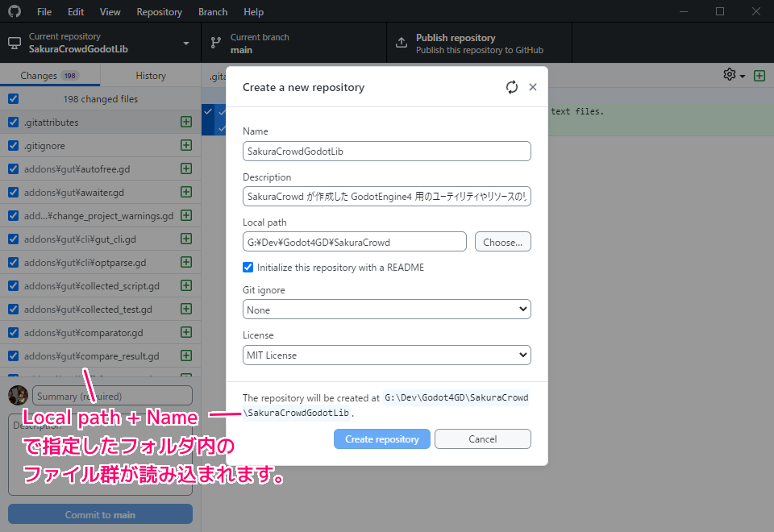
Task: Open the View menu
Action: point(110,12)
